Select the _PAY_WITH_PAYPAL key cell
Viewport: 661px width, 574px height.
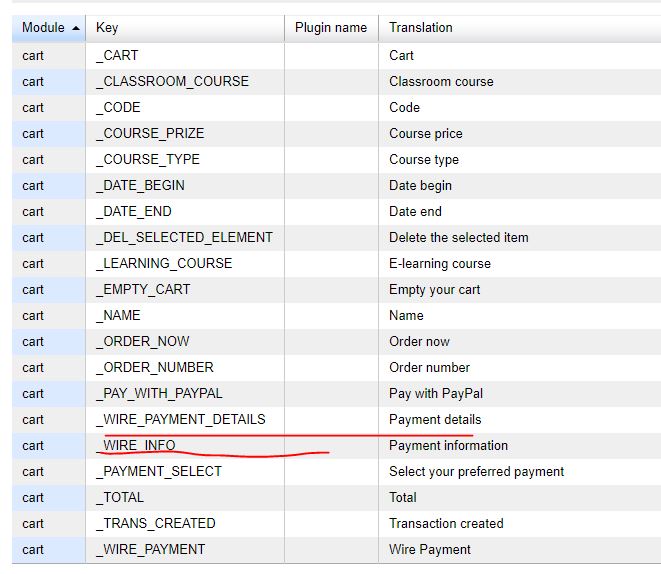159,393
